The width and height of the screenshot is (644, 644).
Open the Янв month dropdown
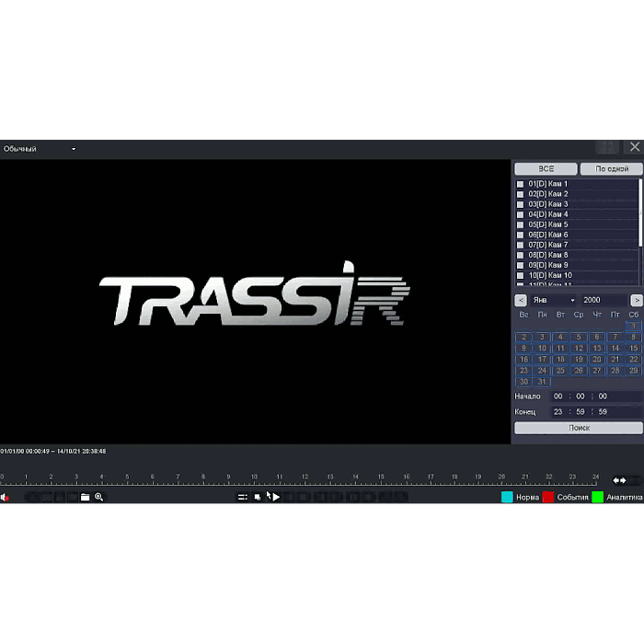click(553, 300)
